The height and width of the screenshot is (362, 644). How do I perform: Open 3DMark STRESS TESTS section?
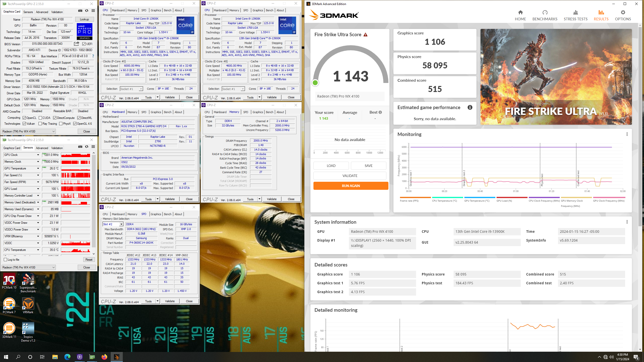(x=575, y=15)
